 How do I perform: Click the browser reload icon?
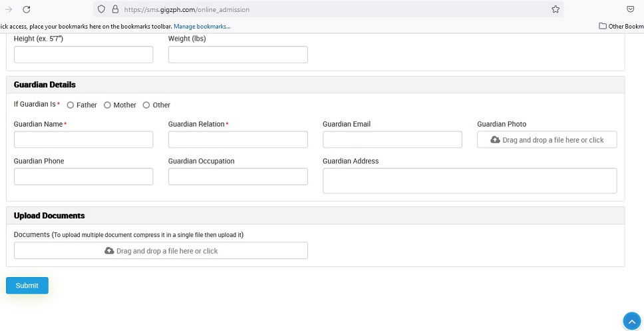27,9
